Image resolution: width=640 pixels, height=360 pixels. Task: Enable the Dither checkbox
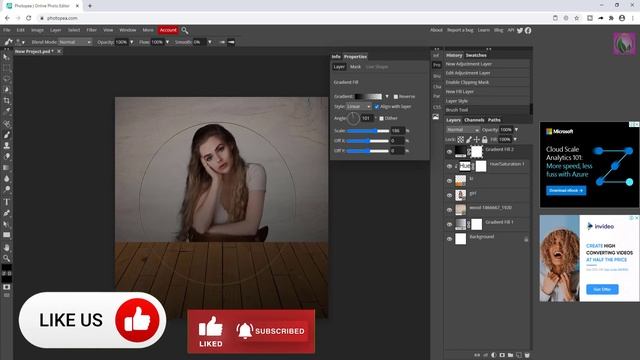(381, 118)
